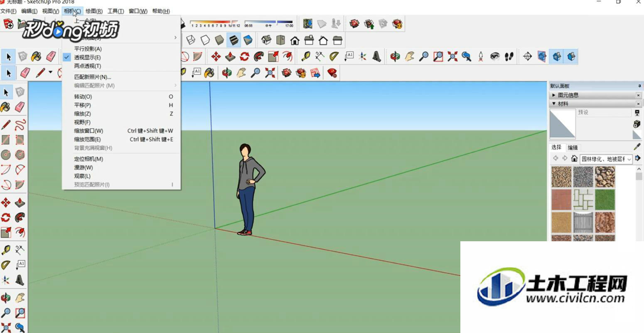
Task: Open the 视图(V) menu
Action: 51,11
